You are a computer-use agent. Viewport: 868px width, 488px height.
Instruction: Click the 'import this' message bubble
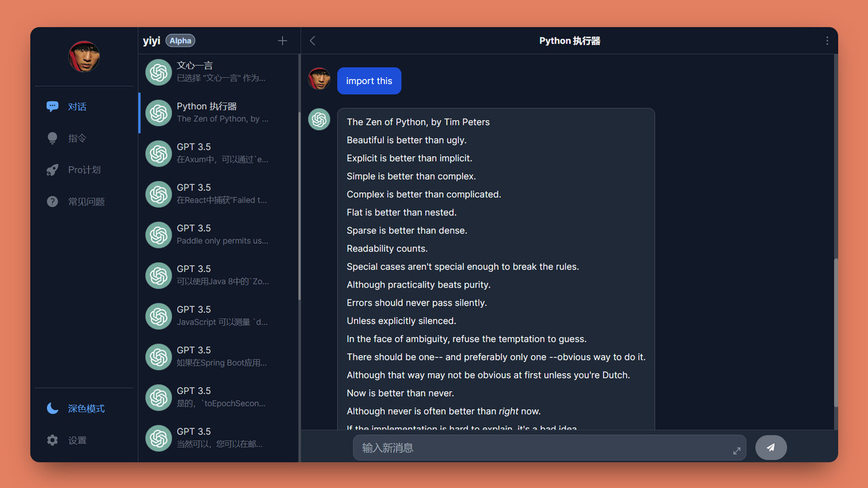point(369,81)
